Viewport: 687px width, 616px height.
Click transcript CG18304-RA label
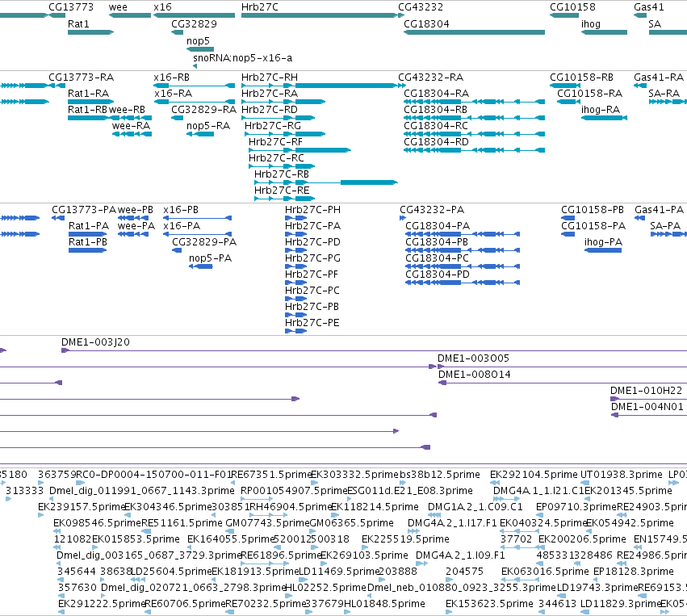click(x=437, y=94)
